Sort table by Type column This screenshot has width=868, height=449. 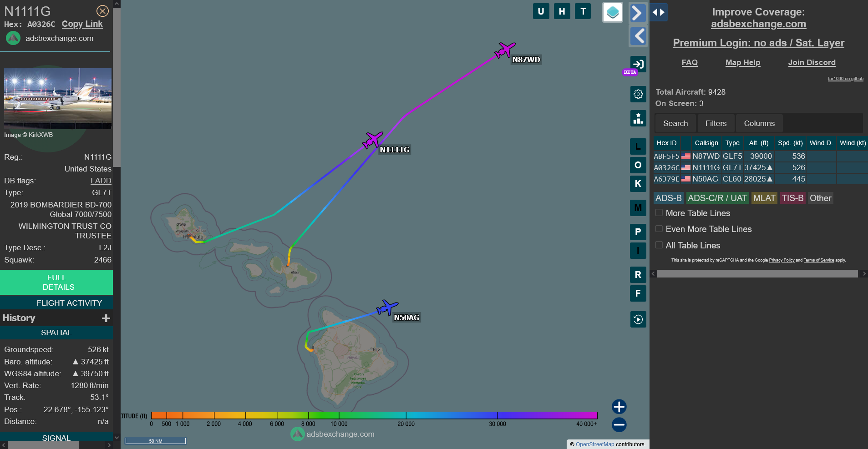732,143
